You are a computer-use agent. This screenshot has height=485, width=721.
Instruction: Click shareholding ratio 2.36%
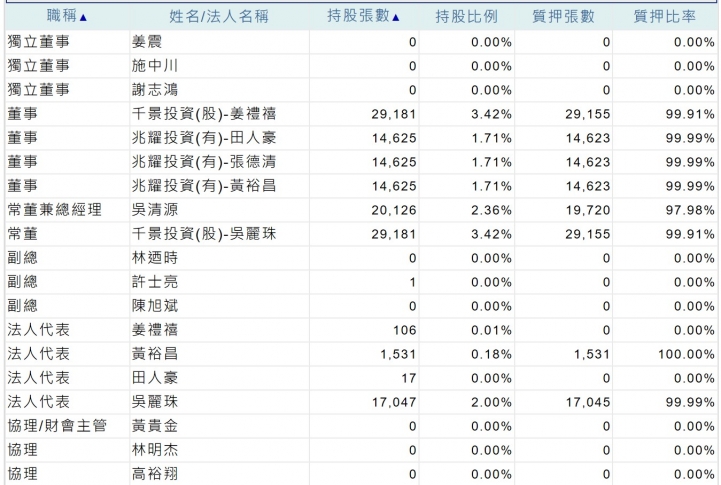coord(491,210)
